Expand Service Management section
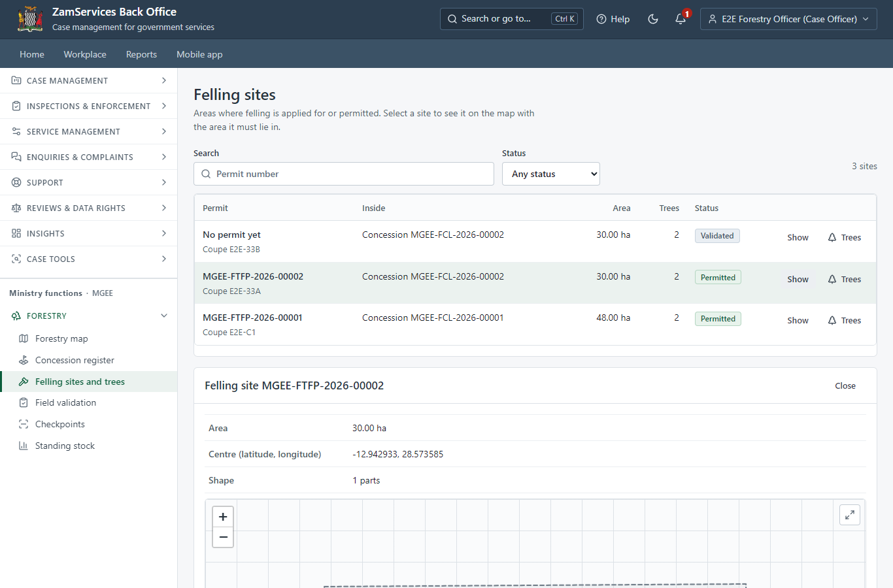Screen dimensions: 893x588 point(89,131)
